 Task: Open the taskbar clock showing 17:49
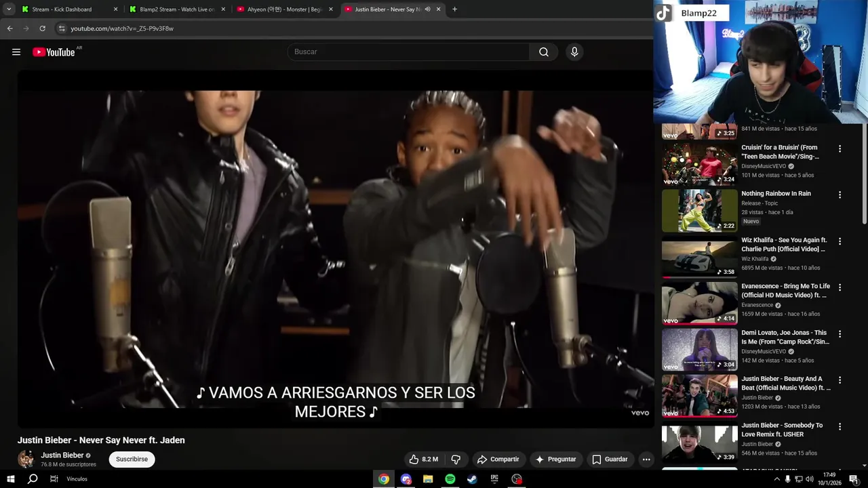pyautogui.click(x=829, y=479)
